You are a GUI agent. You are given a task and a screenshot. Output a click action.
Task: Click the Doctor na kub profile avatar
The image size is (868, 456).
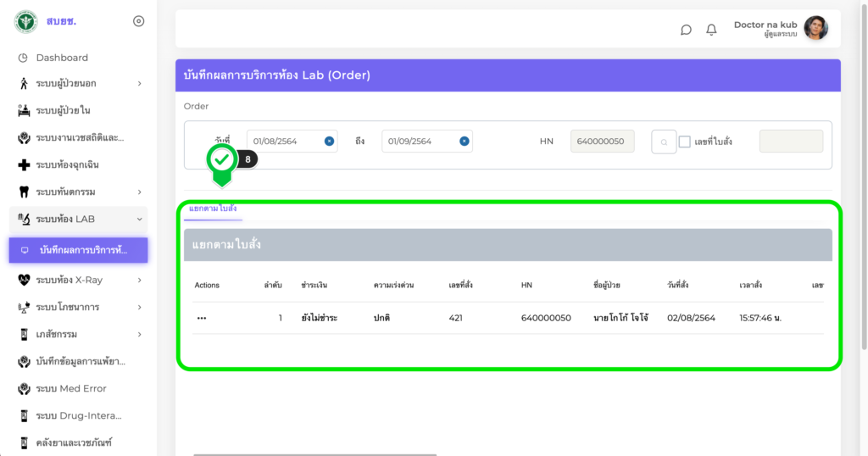pyautogui.click(x=815, y=29)
